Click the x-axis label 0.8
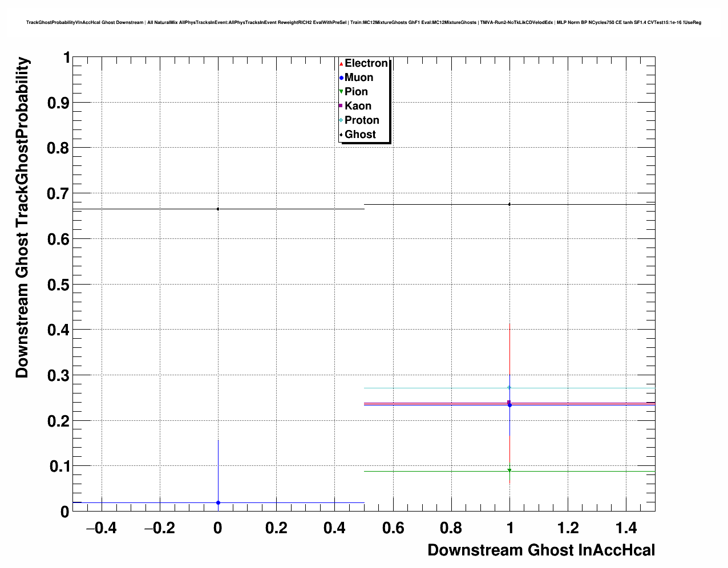This screenshot has height=568, width=728. [x=451, y=528]
